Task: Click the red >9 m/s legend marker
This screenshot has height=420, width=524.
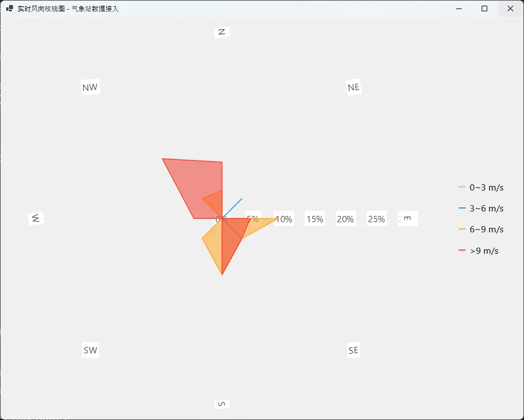Action: coord(462,250)
